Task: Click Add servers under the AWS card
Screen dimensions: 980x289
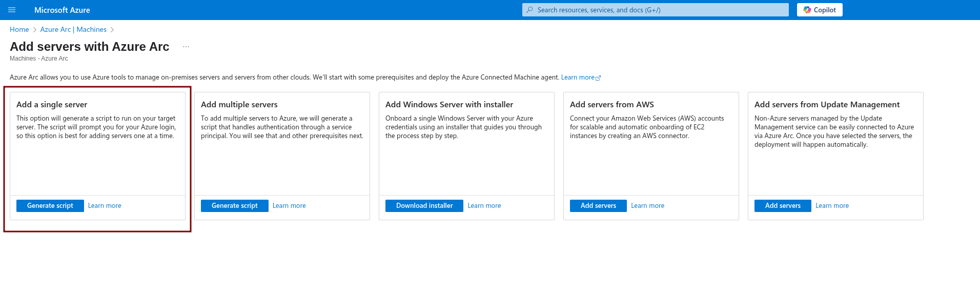Action: (598, 206)
